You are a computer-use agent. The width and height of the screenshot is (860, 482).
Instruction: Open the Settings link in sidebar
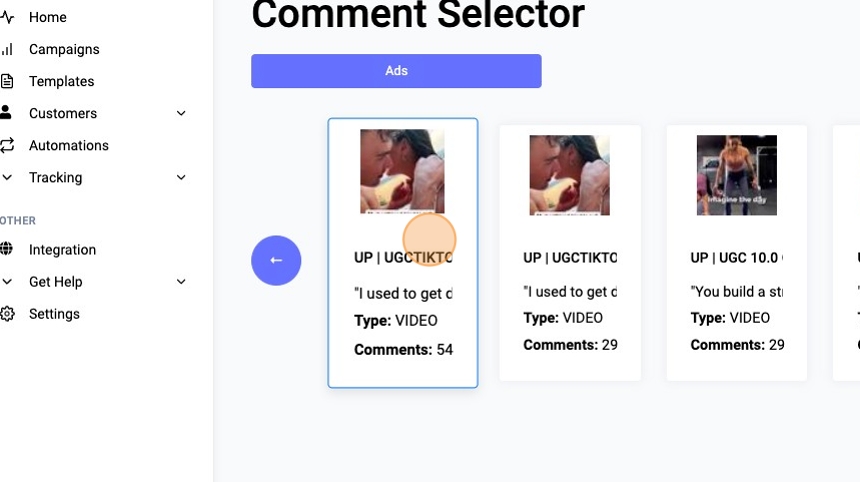(54, 314)
